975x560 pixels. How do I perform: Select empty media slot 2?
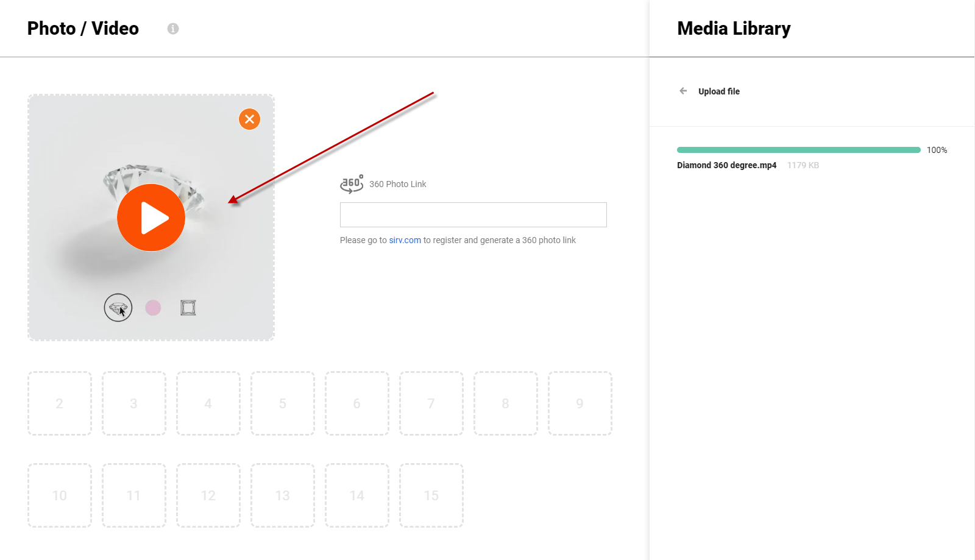[60, 403]
